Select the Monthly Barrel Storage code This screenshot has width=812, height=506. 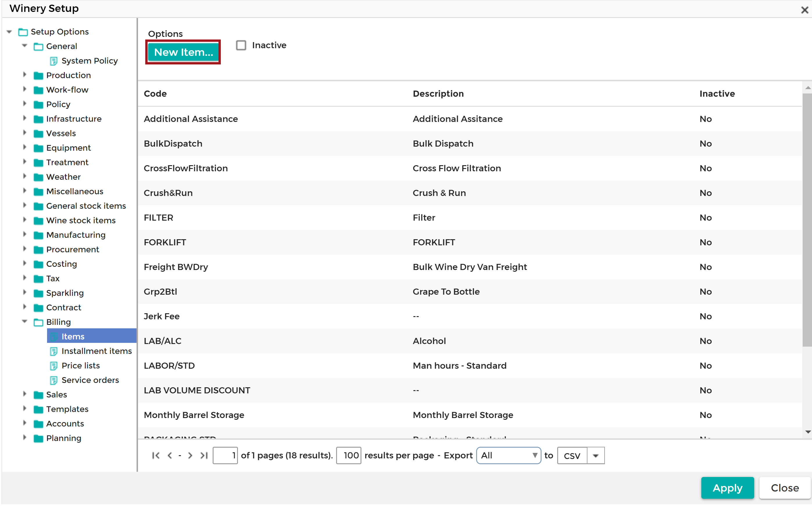[194, 415]
